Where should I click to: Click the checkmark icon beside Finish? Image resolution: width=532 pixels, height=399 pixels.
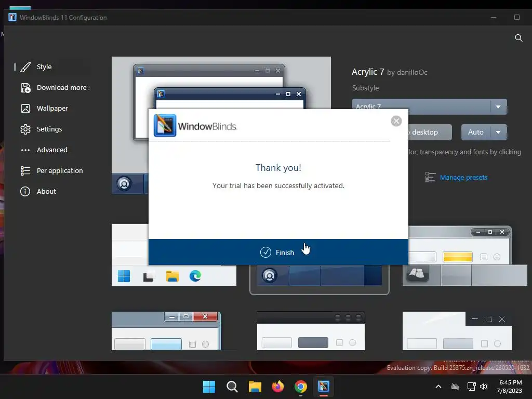[x=265, y=252]
